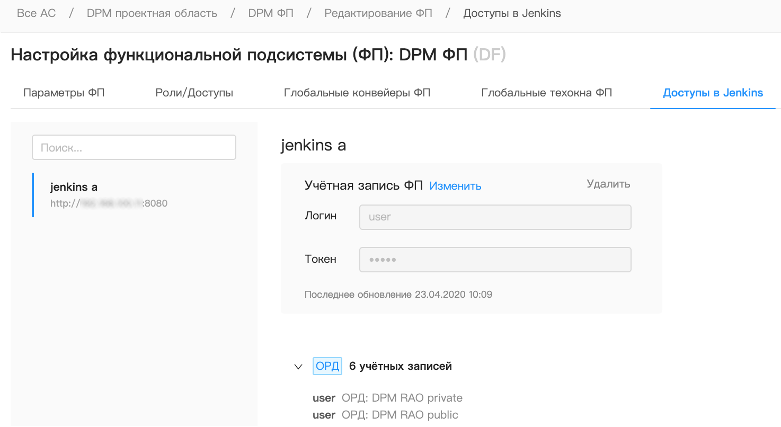Screen dimensions: 781x427
Task: Select the Доступы в Jenkins tab
Action: pos(712,93)
